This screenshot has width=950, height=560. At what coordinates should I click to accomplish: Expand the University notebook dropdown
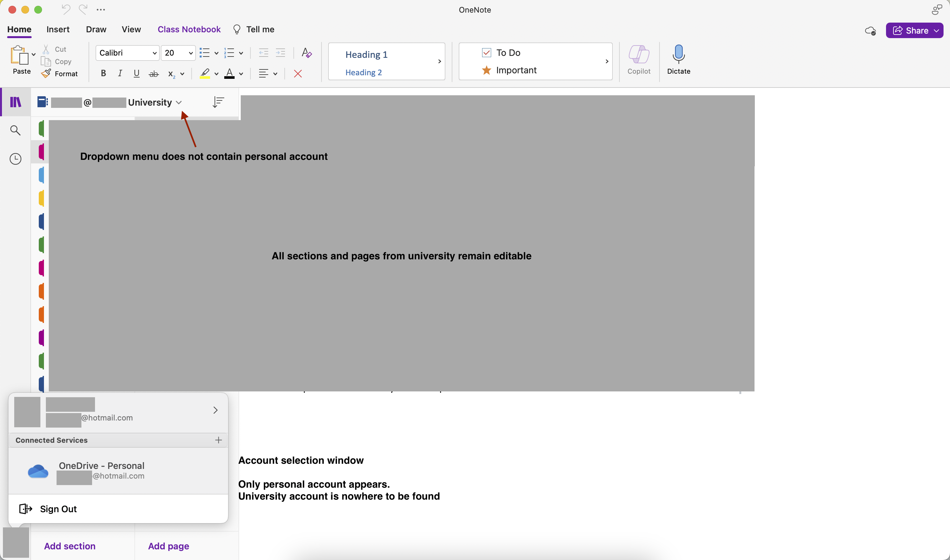tap(179, 102)
